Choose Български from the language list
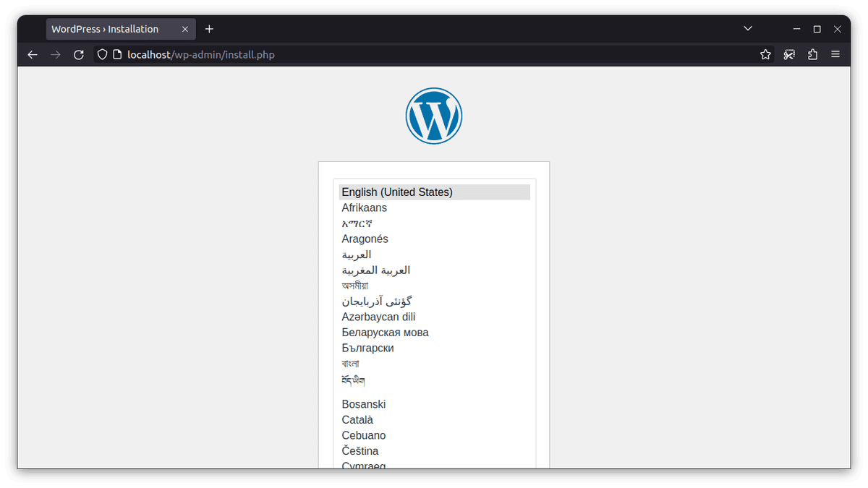The image size is (868, 488). (x=367, y=348)
